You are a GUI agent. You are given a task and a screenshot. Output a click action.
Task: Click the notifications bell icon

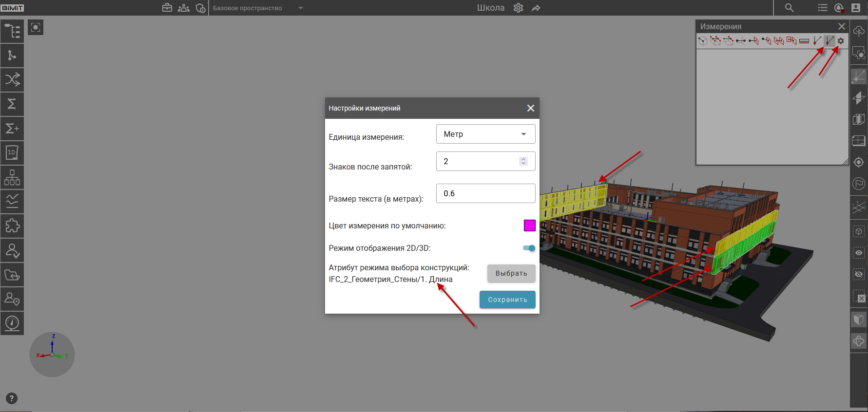pos(839,8)
